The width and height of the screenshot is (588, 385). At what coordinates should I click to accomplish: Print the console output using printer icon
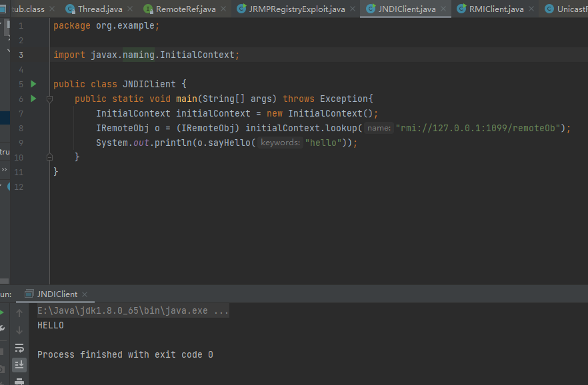pyautogui.click(x=19, y=381)
